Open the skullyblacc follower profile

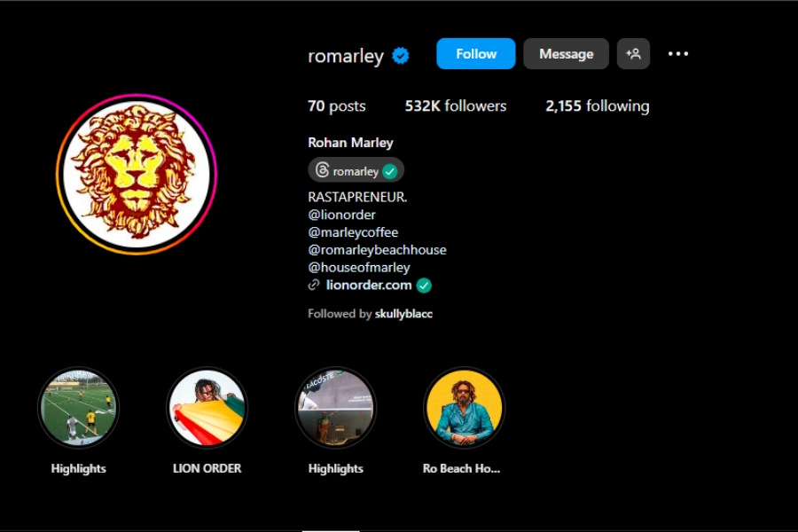click(403, 314)
